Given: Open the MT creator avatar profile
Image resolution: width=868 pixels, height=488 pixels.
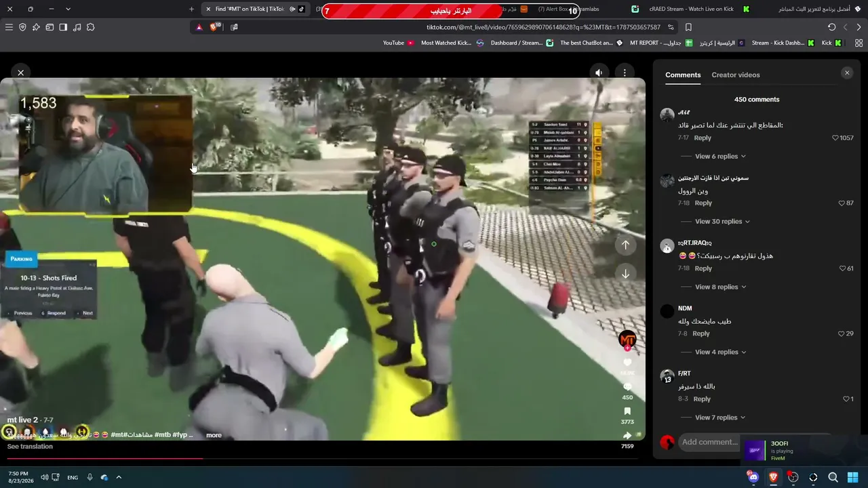Looking at the screenshot, I should [627, 340].
